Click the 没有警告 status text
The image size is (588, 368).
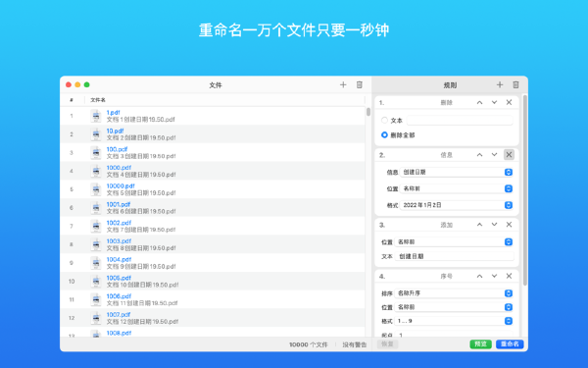pos(355,344)
